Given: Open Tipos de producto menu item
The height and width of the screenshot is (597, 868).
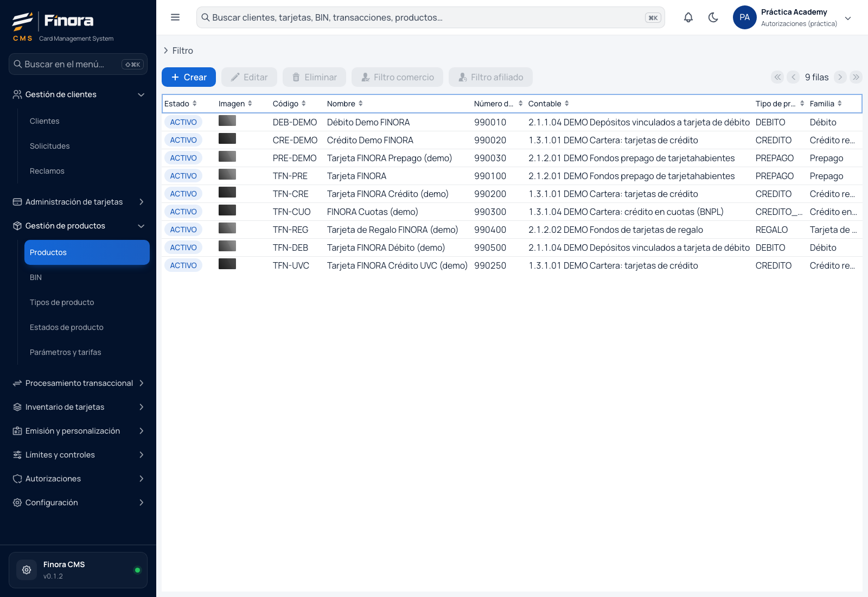Looking at the screenshot, I should click(62, 302).
